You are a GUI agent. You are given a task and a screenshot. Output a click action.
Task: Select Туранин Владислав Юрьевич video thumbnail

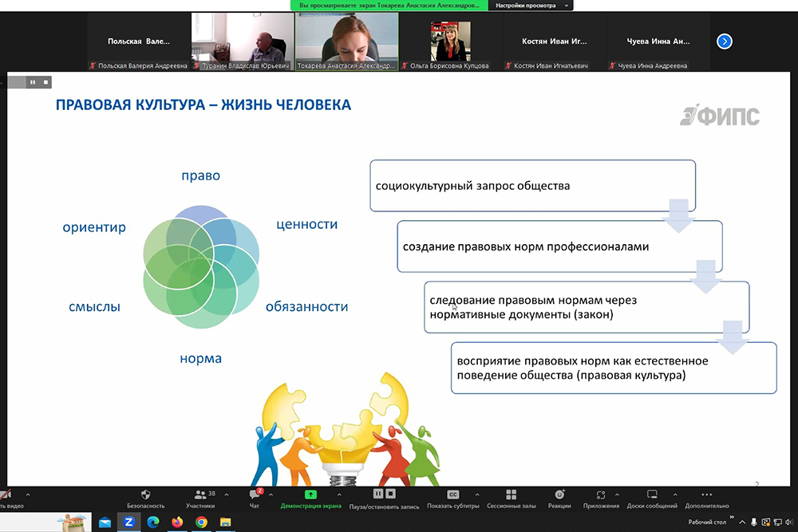coord(243,41)
